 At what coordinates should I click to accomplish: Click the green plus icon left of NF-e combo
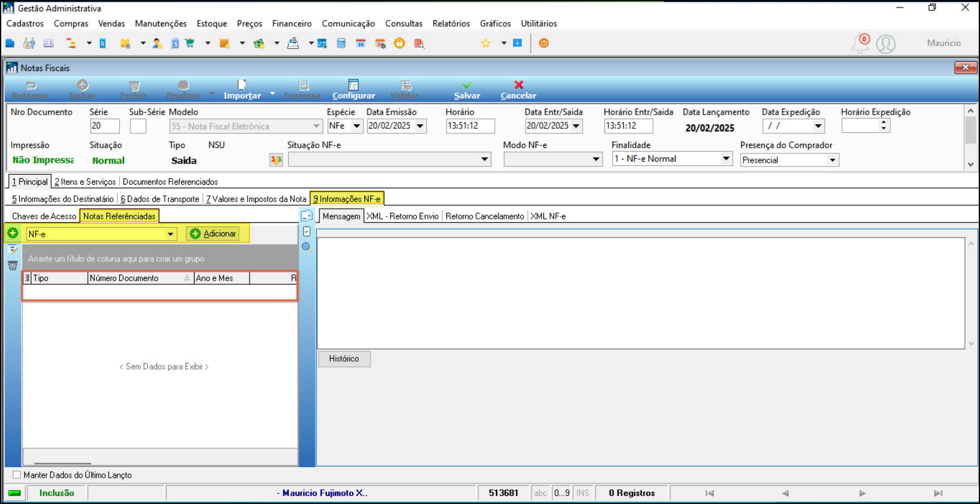[x=12, y=233]
